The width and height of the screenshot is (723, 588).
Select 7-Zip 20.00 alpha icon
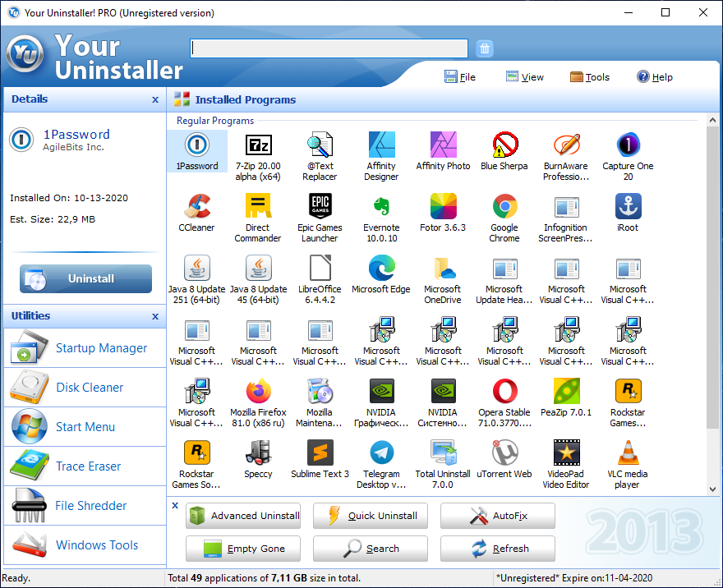coord(258,145)
